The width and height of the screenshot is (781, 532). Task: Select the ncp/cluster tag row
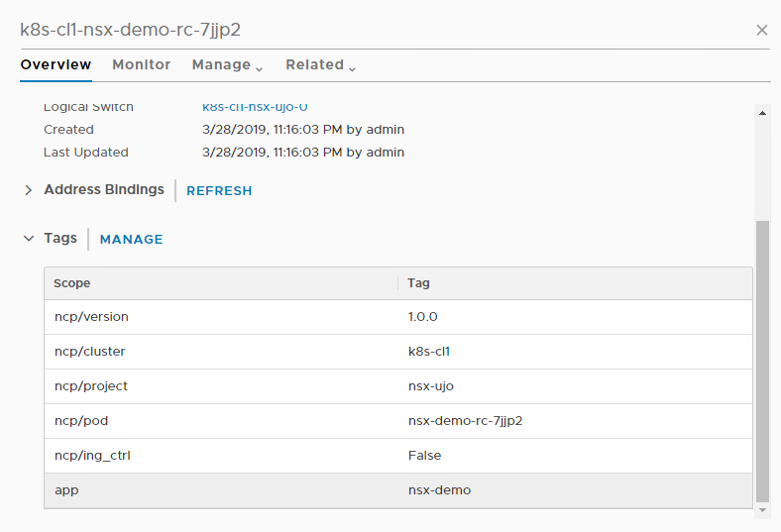click(396, 352)
